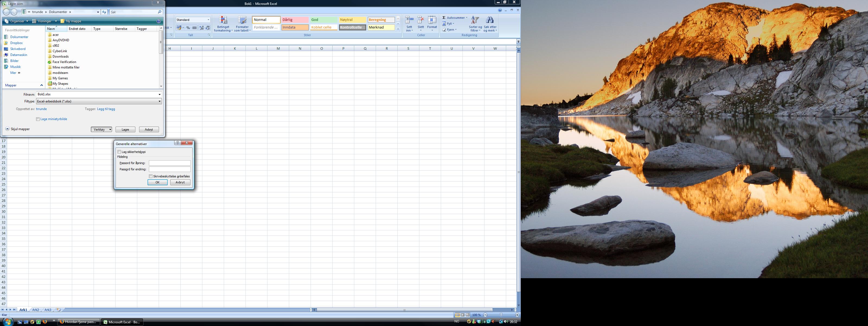Viewport: 868px width, 326px height.
Task: Launch Firefox from quick launch
Action: click(x=44, y=322)
